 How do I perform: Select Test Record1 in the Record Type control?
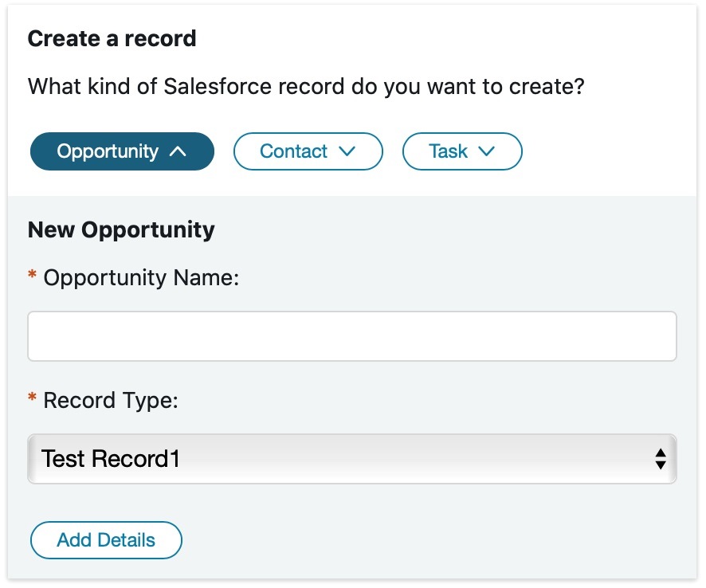click(x=352, y=459)
